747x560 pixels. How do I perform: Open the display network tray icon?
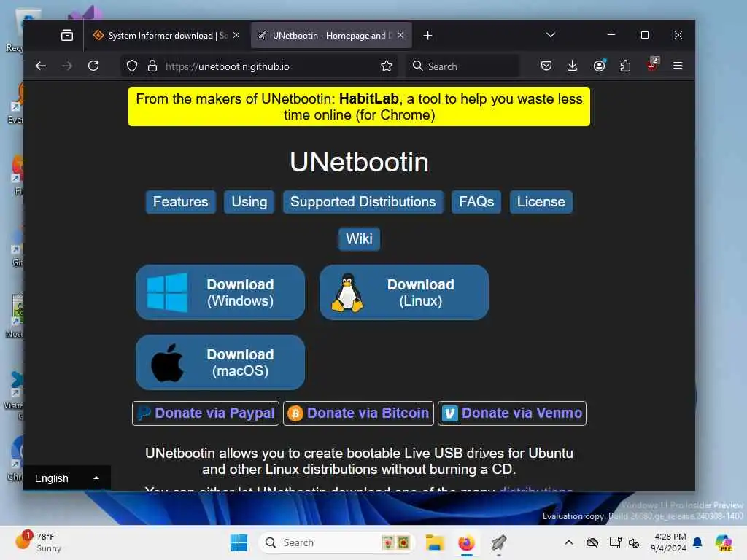point(615,542)
